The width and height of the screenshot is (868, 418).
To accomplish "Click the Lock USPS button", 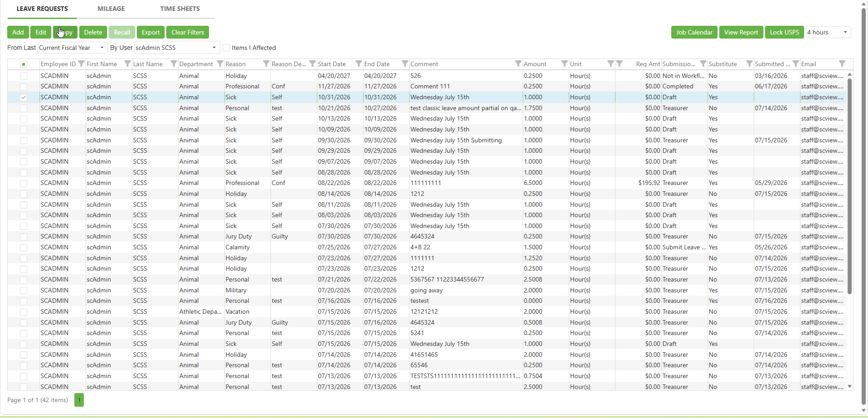I will (785, 32).
